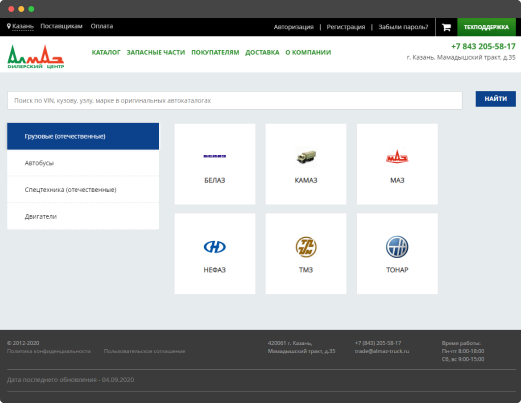This screenshot has height=403, width=521.
Task: Open the О КОМПАНИИ menu item
Action: coord(308,52)
